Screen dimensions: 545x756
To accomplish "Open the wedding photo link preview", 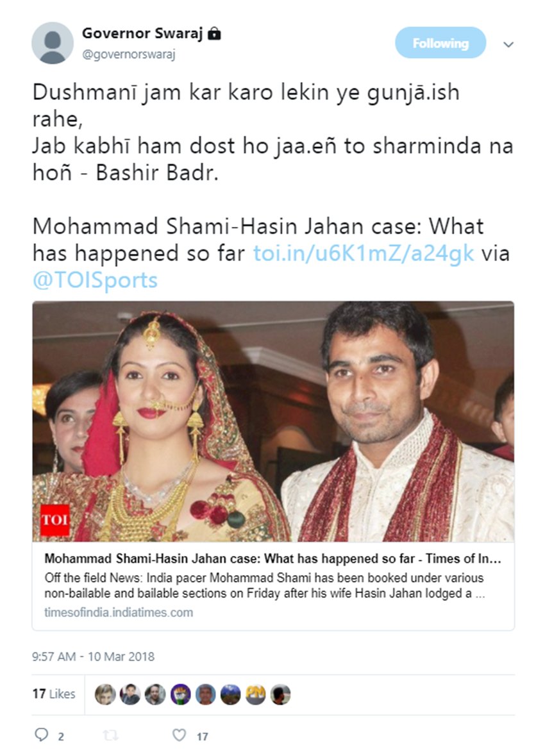I will tap(273, 421).
